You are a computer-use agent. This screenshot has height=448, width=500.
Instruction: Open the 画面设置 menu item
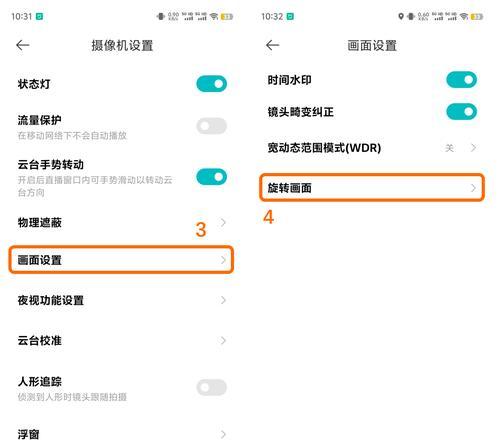pyautogui.click(x=121, y=260)
